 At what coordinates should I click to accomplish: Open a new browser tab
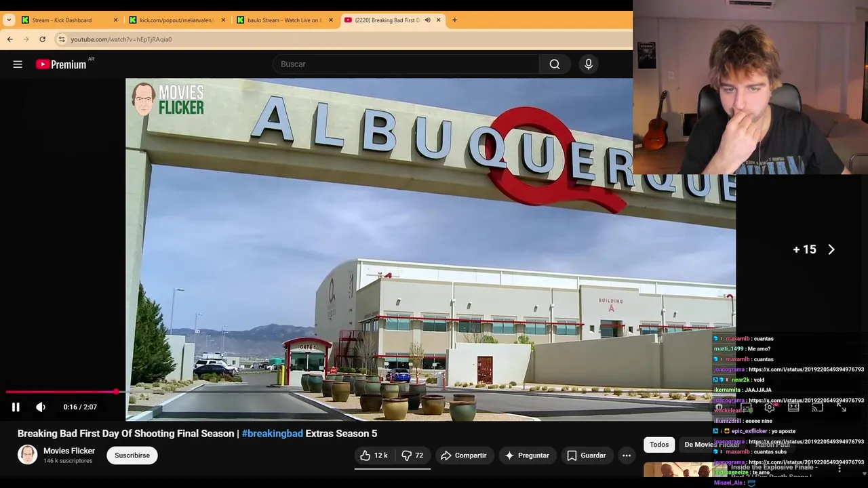tap(454, 20)
